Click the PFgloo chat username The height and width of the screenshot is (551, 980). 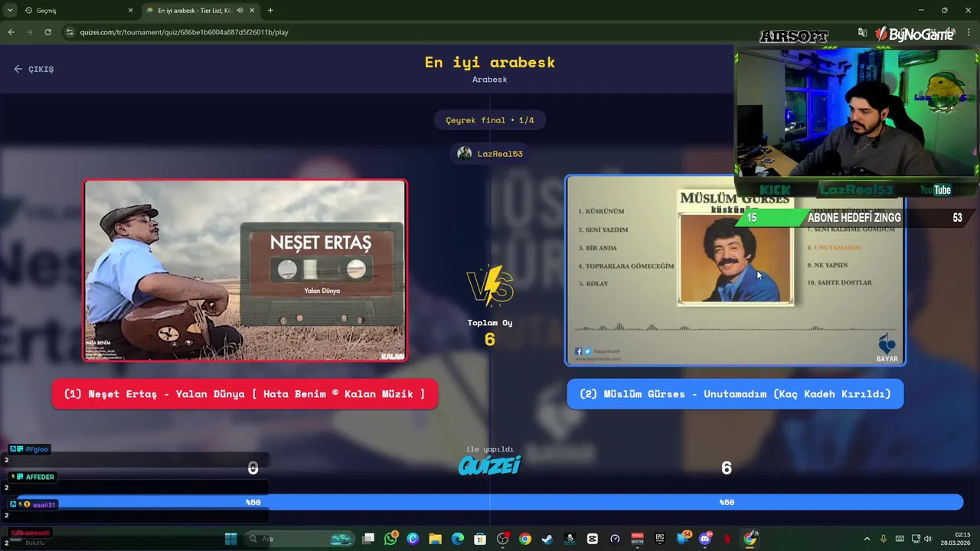coord(37,449)
